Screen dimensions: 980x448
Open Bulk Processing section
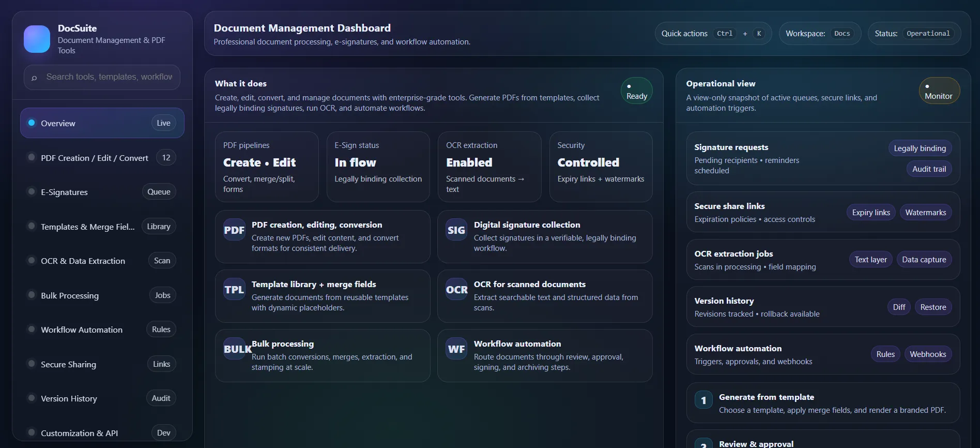tap(102, 295)
